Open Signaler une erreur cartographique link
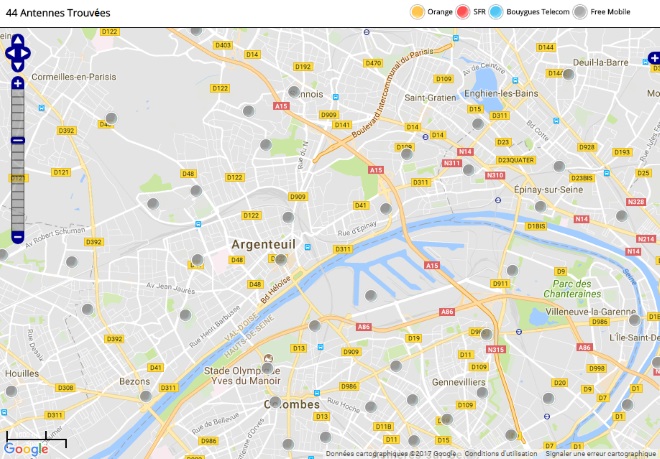The image size is (660, 459). point(601,454)
